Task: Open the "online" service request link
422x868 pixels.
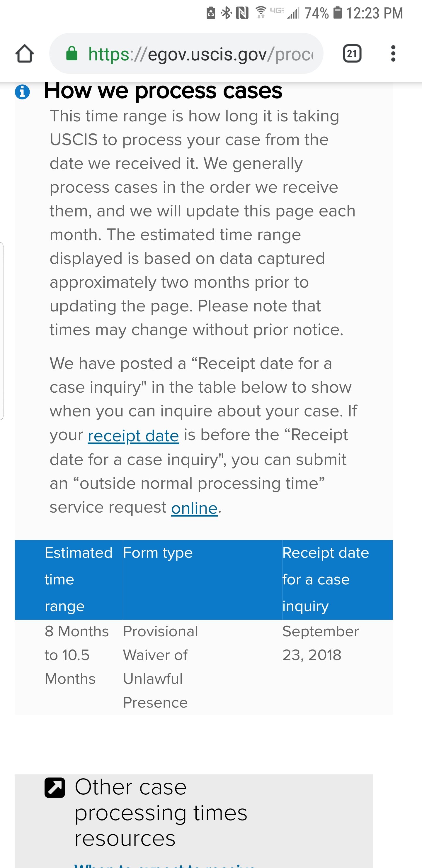Action: click(x=194, y=508)
